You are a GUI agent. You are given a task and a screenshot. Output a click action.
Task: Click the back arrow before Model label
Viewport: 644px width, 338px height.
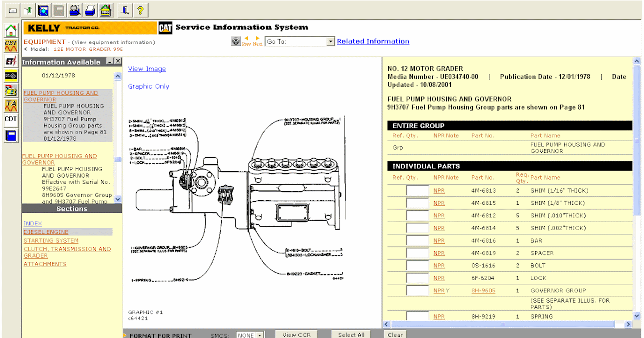click(x=25, y=49)
